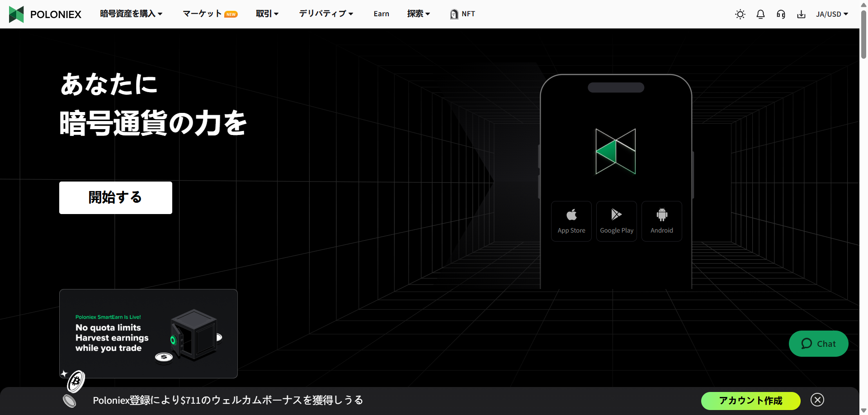Click the Poloniex logo
This screenshot has width=868, height=415.
coord(45,14)
